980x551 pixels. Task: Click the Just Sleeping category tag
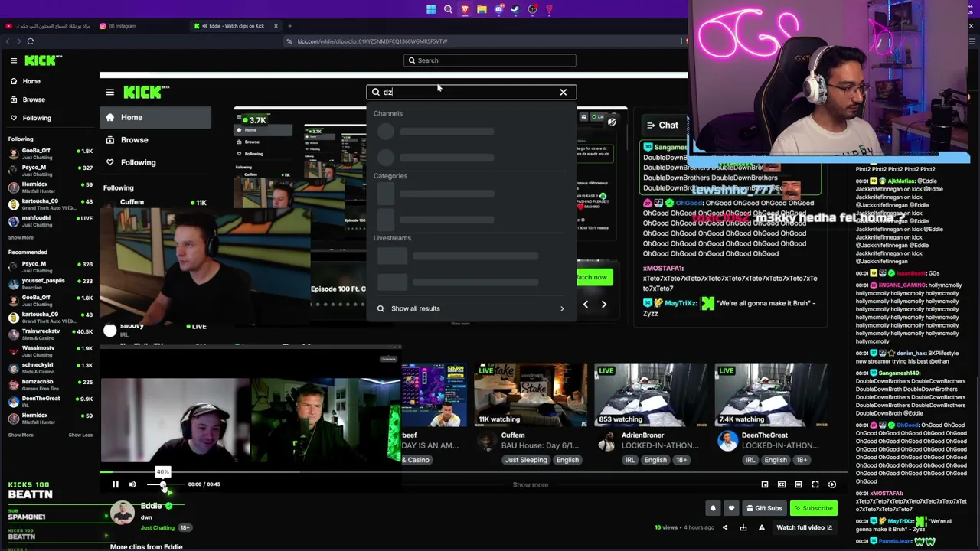click(526, 460)
